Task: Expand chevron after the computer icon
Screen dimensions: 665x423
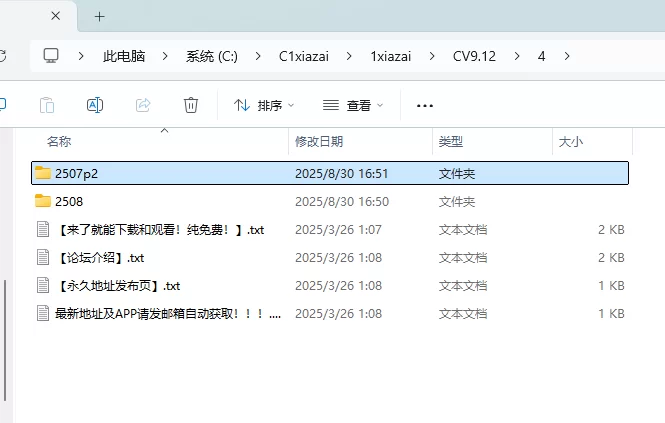Action: (81, 56)
